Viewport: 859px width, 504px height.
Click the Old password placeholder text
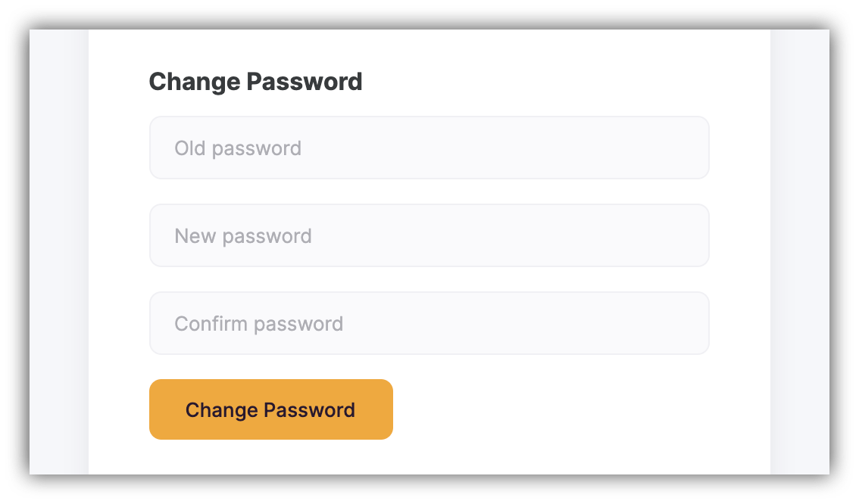[x=239, y=148]
